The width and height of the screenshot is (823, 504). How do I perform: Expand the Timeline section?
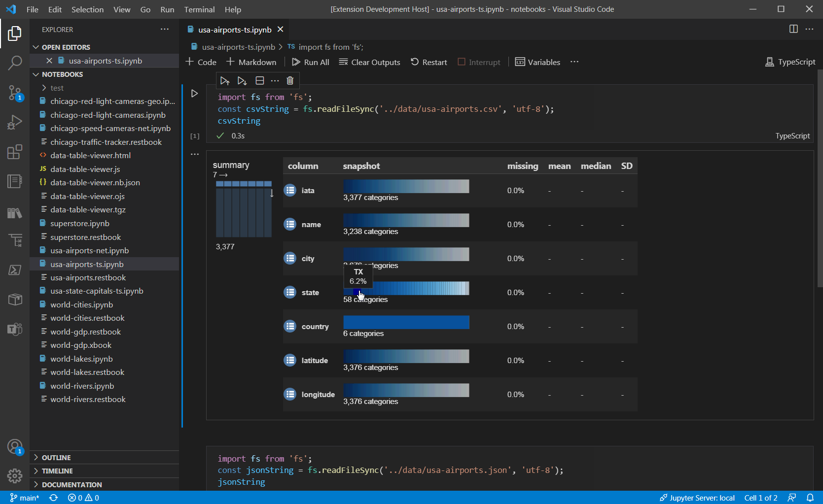[x=104, y=471]
